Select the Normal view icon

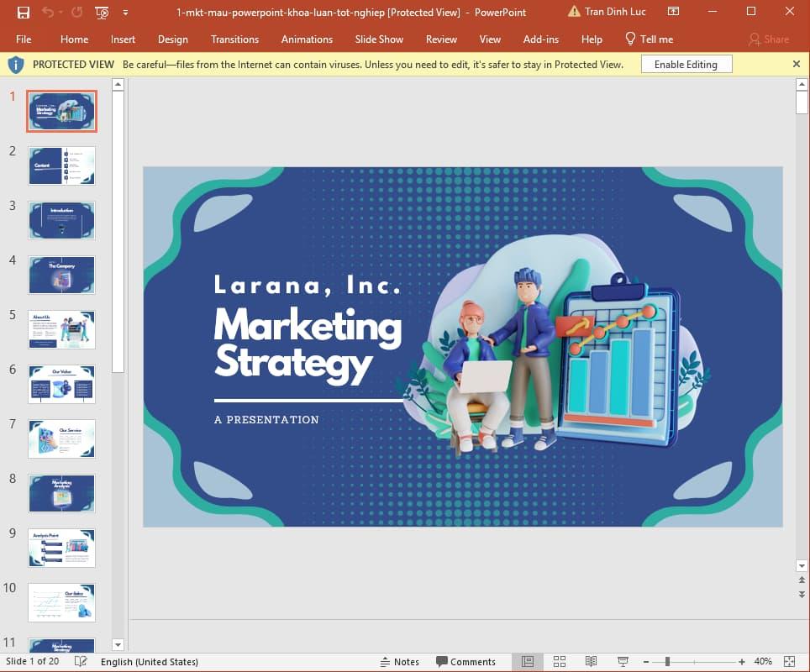[x=529, y=661]
